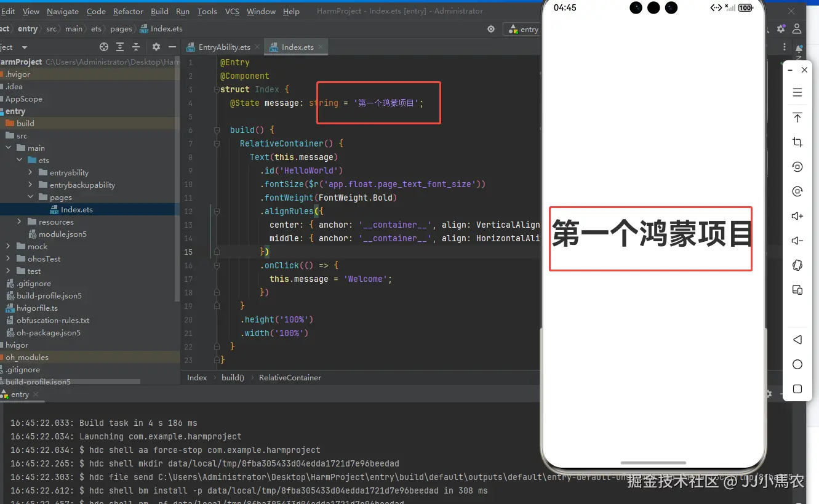Rotate emulator screen counterclockwise
This screenshot has height=504, width=819.
coord(797,167)
